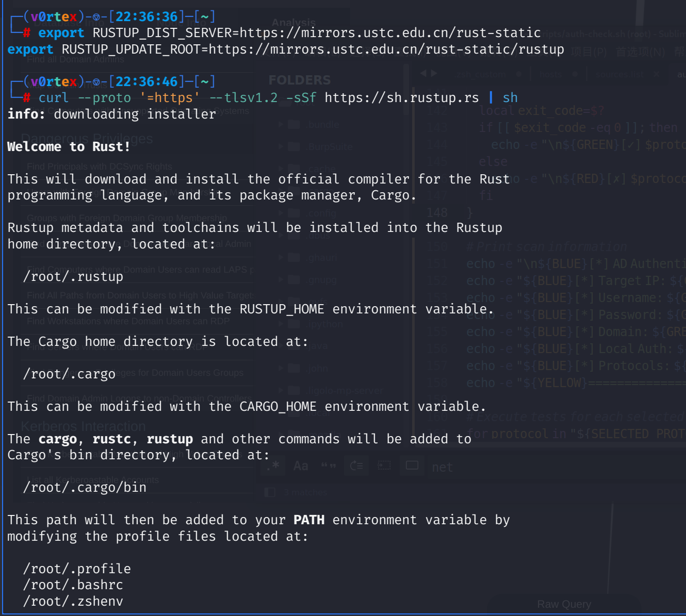Toggle whole word quotes icon in find bar

click(329, 466)
